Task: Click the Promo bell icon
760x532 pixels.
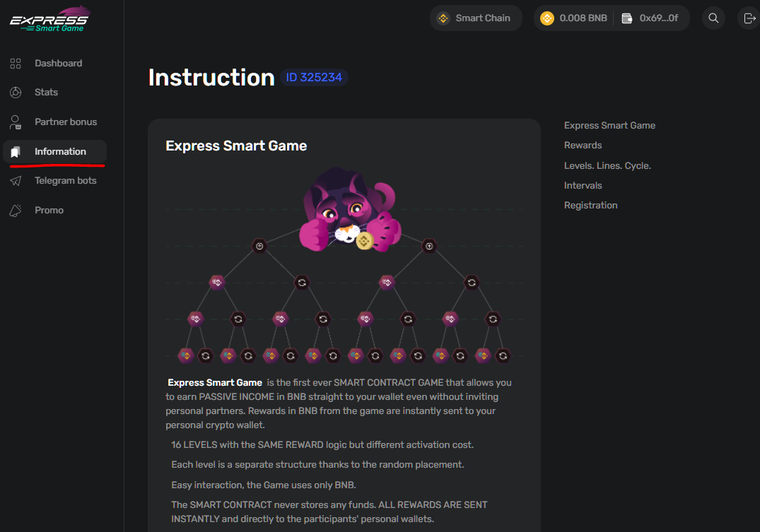Action: point(16,211)
